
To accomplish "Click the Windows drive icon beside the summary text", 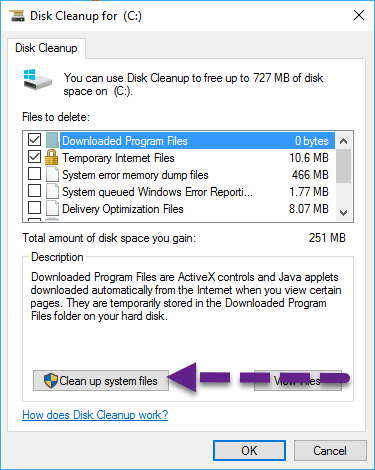I will (38, 79).
